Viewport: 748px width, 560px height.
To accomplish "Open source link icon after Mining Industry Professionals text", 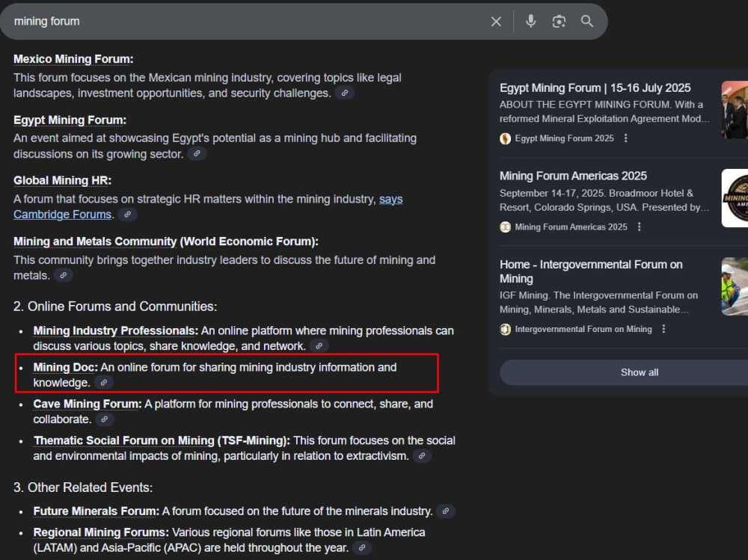I will (319, 346).
